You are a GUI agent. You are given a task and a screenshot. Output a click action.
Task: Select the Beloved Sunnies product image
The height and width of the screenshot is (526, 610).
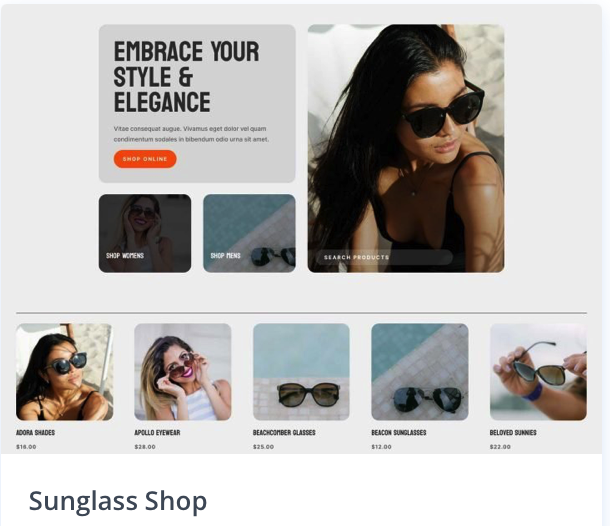[x=538, y=372]
